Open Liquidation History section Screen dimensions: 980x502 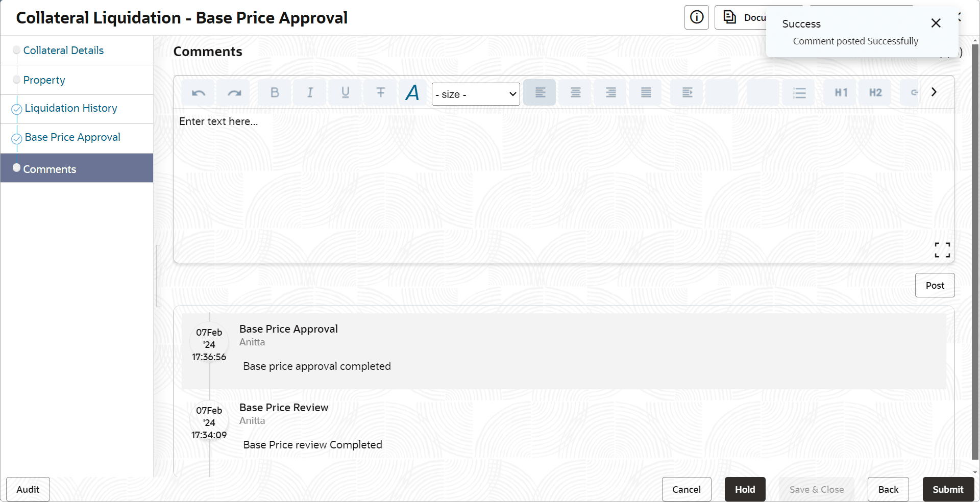coord(71,108)
